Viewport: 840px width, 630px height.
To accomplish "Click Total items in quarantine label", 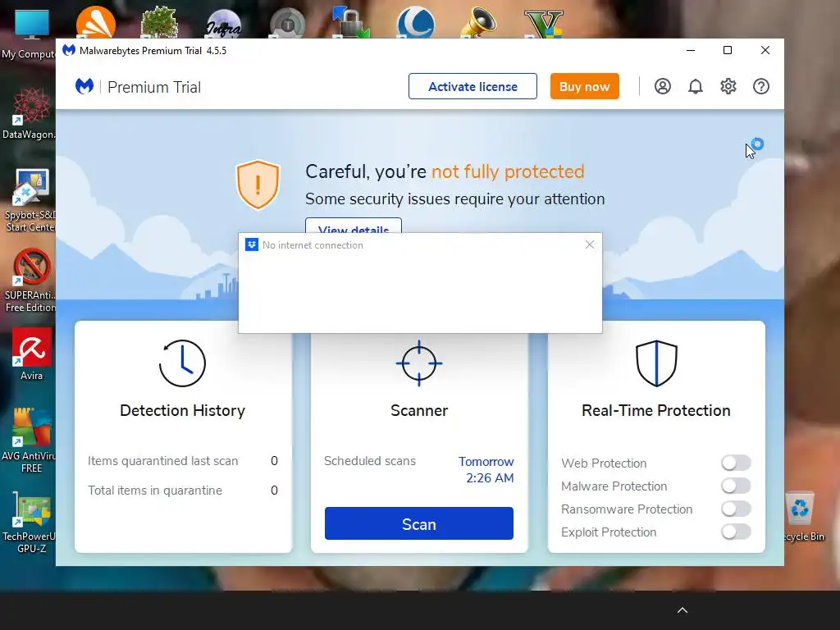I will pos(155,491).
